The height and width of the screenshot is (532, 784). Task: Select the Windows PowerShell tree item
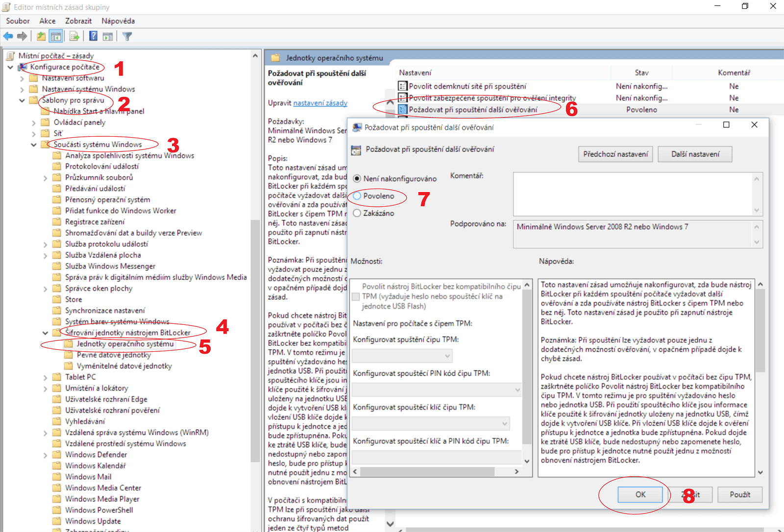pyautogui.click(x=99, y=510)
